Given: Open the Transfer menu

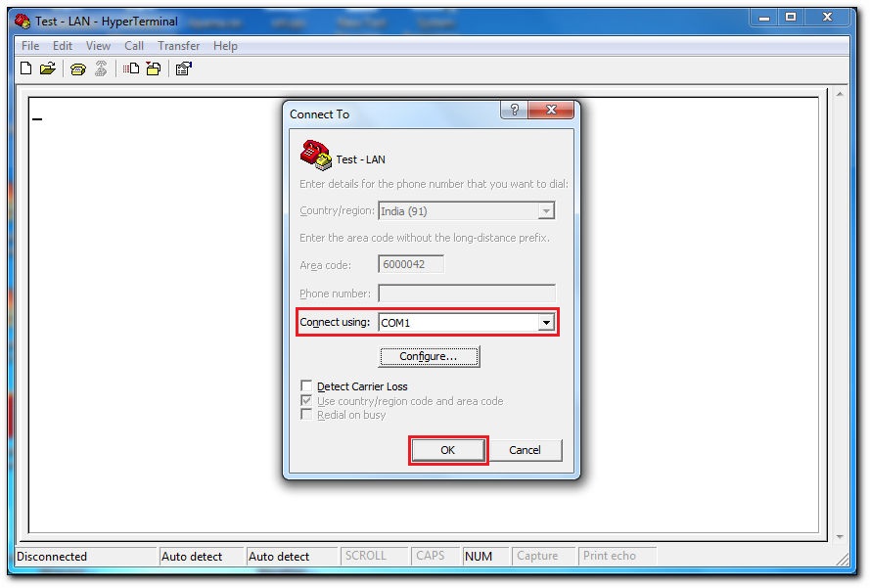Looking at the screenshot, I should pos(178,45).
